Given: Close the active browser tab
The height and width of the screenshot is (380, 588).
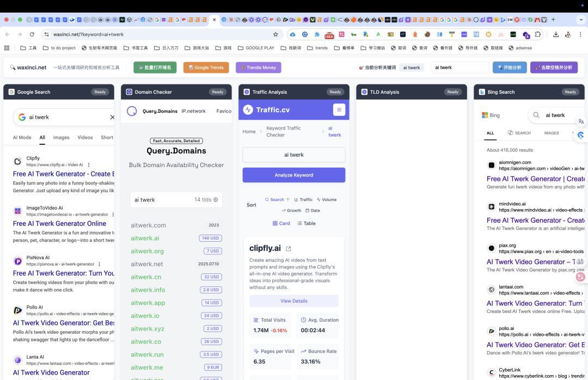Looking at the screenshot, I should pos(214,20).
